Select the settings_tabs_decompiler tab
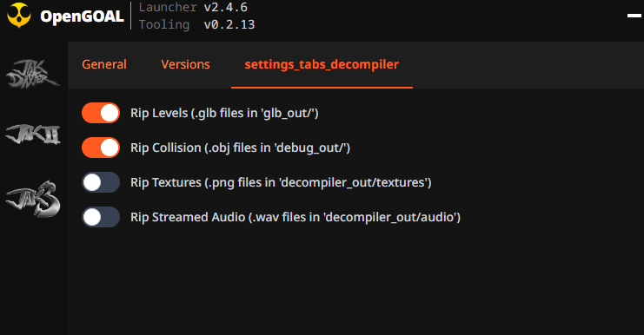This screenshot has height=335, width=644. tap(322, 64)
